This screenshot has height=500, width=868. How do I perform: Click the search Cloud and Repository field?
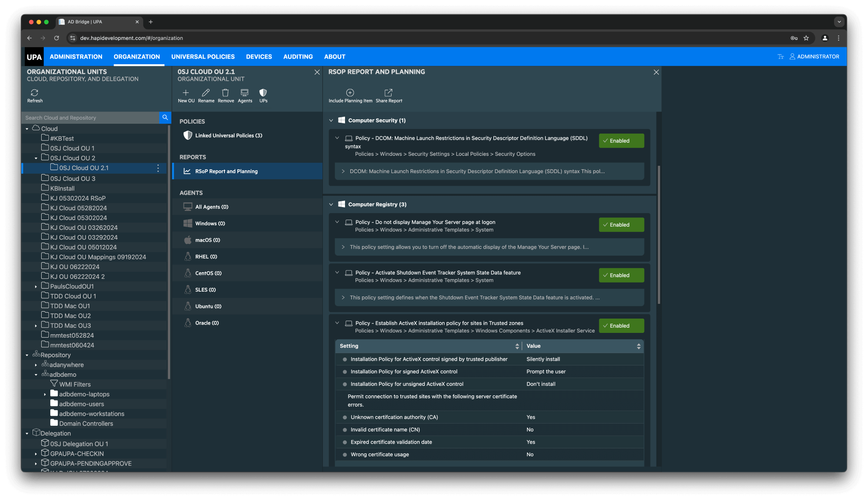(x=91, y=117)
